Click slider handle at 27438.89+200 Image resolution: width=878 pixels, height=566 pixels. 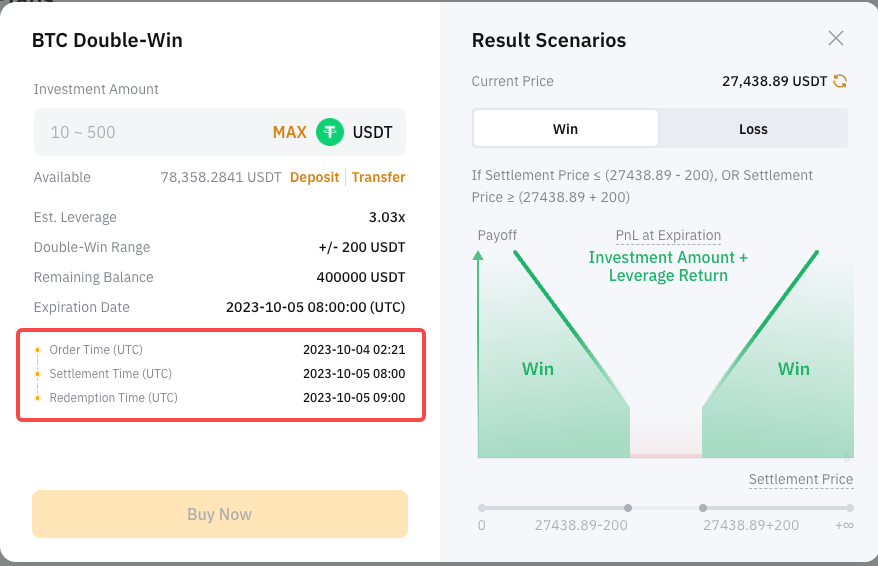(x=703, y=508)
